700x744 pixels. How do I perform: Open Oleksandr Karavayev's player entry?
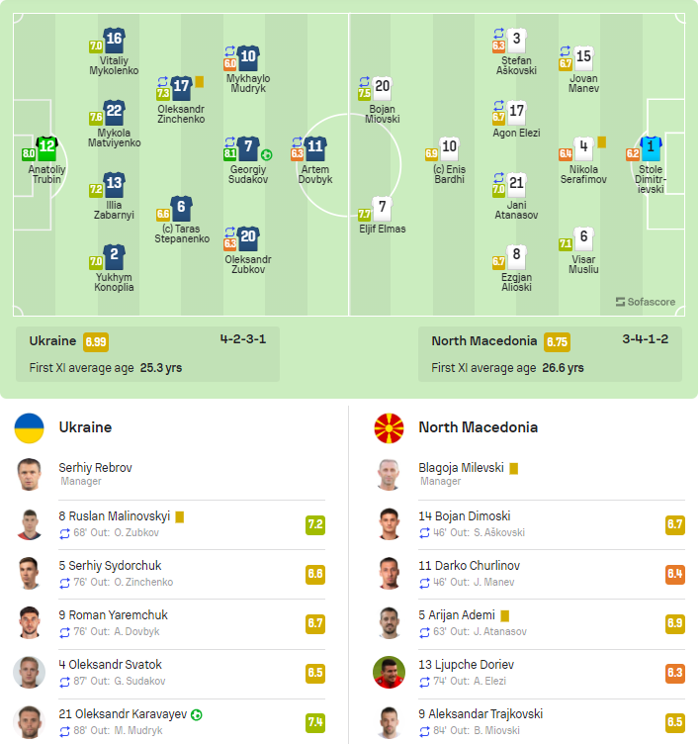[x=192, y=721]
